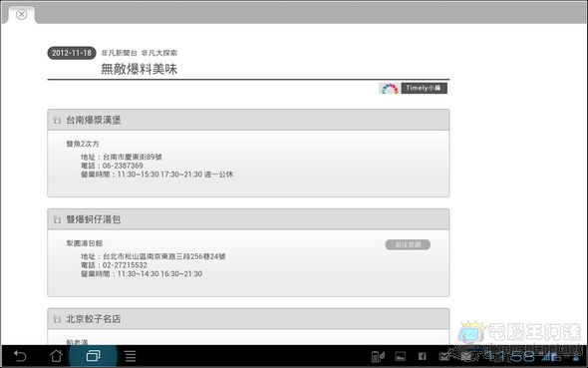Tap the restaurant name 梨園湯包館
588x368 pixels.
click(85, 243)
